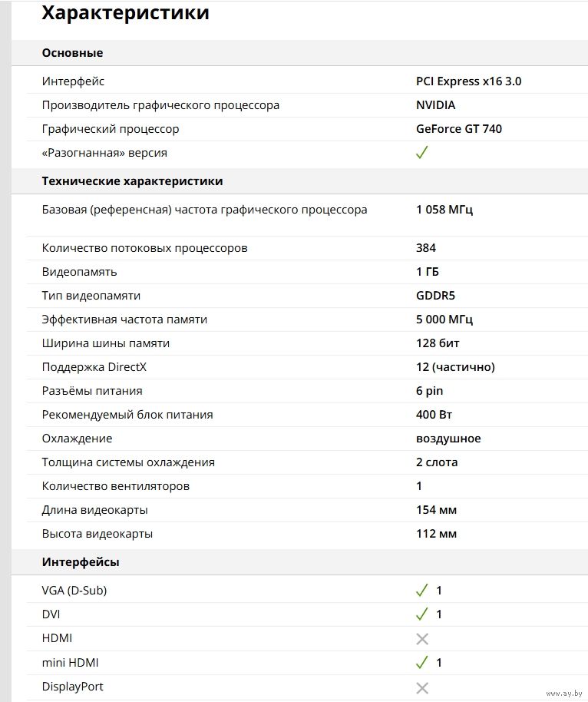Click the Количество вентиляторов label
Viewport: 588px width, 702px height.
click(x=115, y=486)
